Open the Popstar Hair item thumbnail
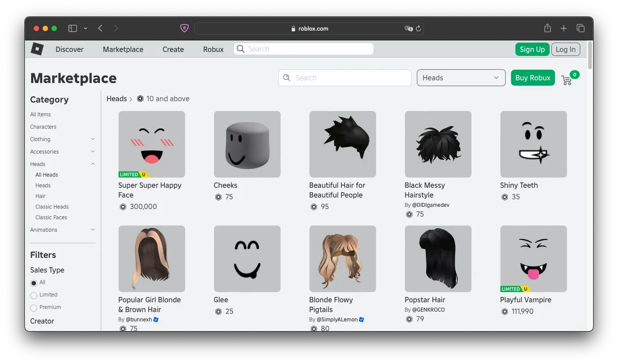The height and width of the screenshot is (364, 618). [438, 259]
